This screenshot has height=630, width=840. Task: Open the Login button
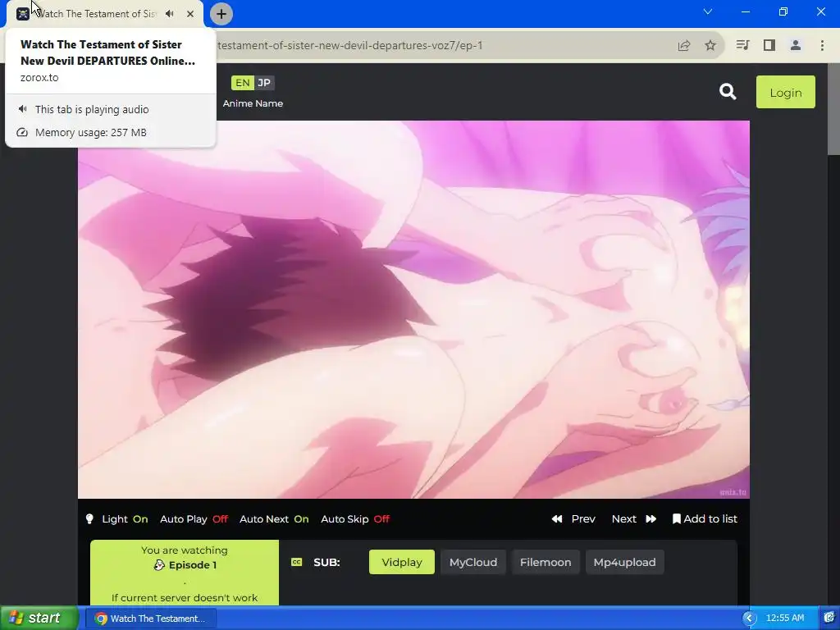(785, 92)
